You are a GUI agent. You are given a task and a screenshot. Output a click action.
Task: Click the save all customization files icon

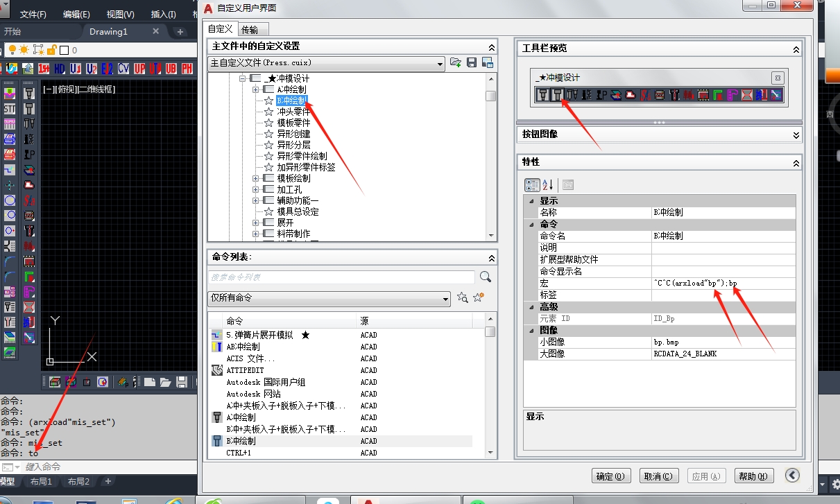click(x=472, y=62)
